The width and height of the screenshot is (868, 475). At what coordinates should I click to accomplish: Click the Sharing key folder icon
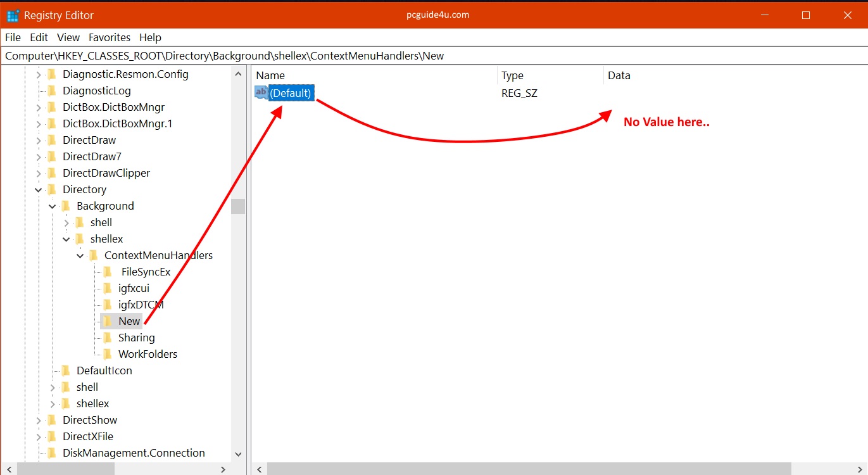pos(107,338)
